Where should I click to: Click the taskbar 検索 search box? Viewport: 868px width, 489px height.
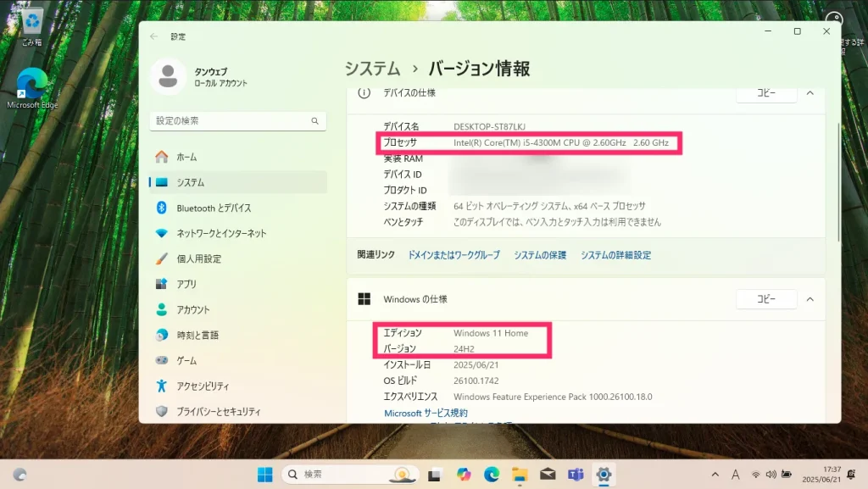350,475
